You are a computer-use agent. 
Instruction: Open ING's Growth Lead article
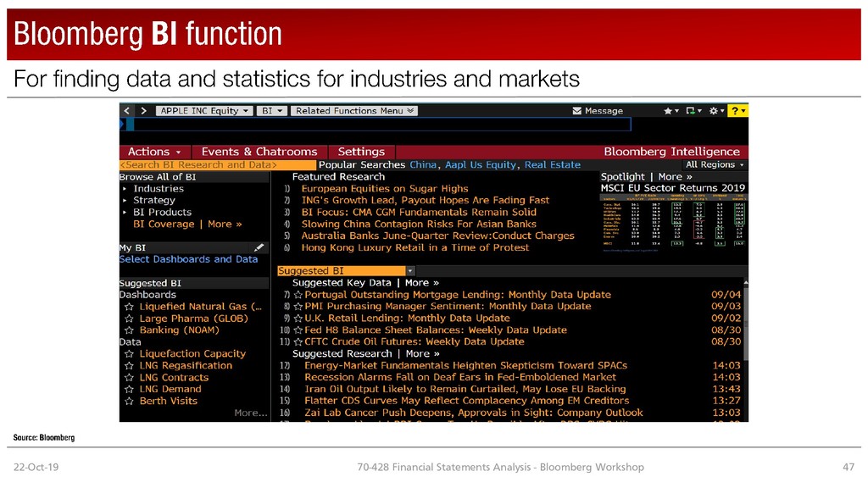tap(426, 200)
